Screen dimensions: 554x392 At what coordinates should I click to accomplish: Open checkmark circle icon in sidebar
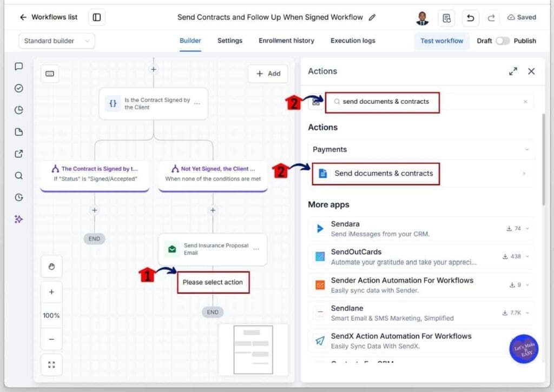coord(19,88)
